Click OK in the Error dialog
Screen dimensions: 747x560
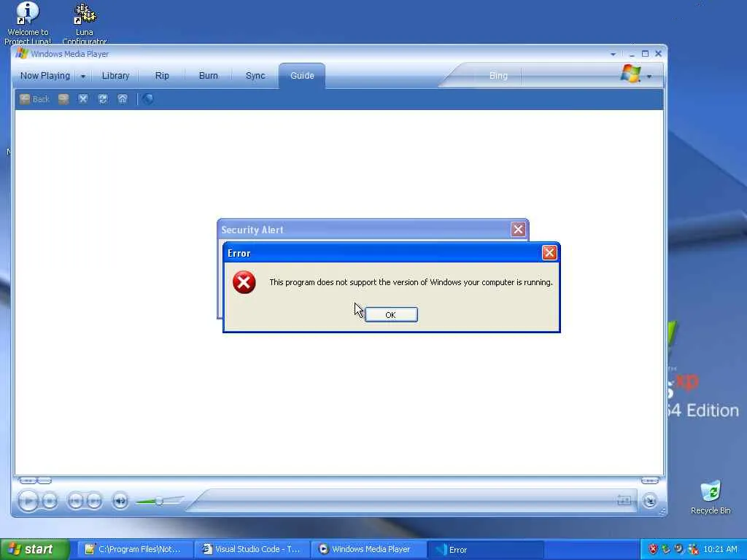(x=391, y=315)
